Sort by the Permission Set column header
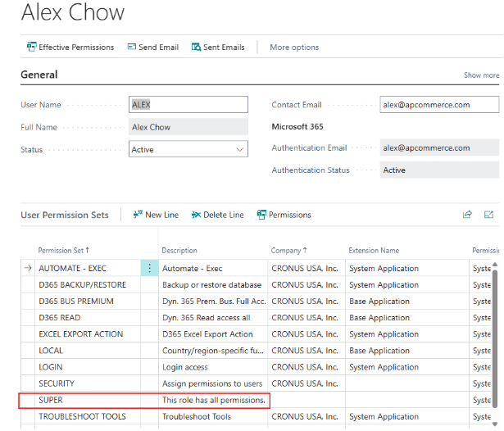This screenshot has width=504, height=431. (x=64, y=250)
